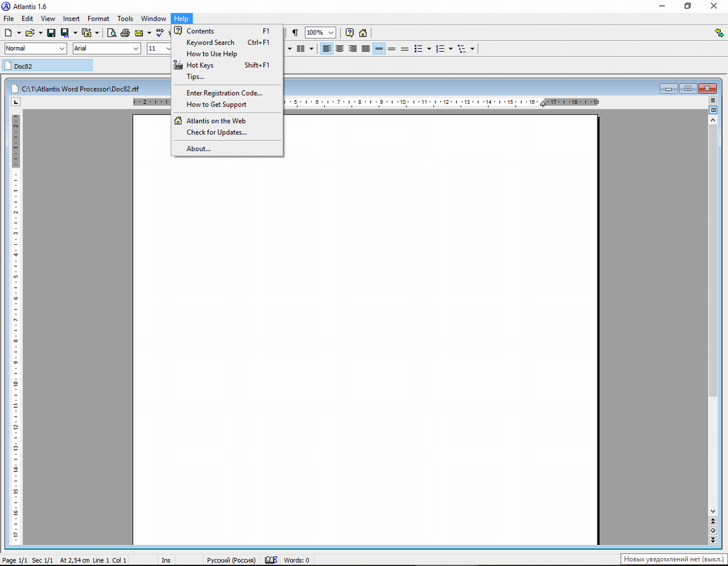
Task: Click the printer icon to print
Action: tap(125, 33)
